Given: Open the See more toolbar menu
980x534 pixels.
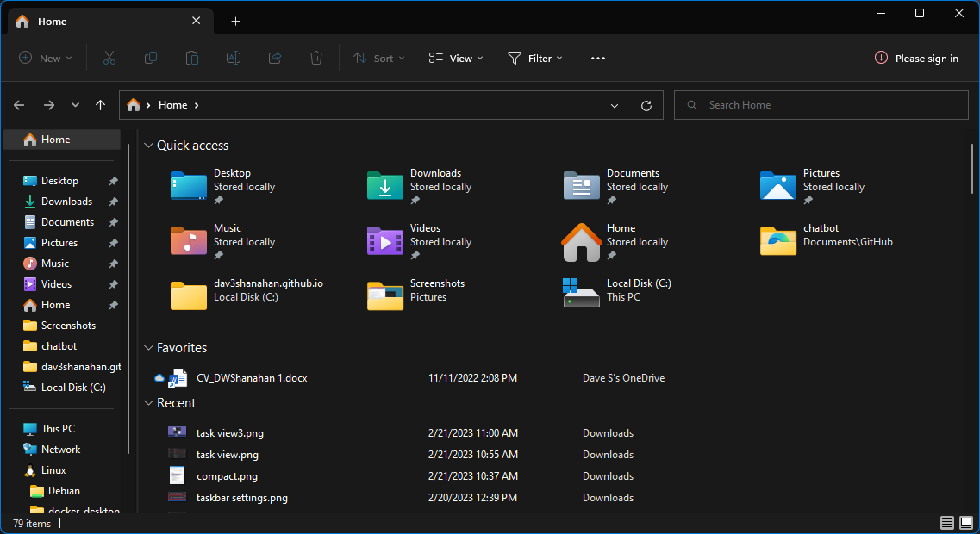Looking at the screenshot, I should [598, 58].
